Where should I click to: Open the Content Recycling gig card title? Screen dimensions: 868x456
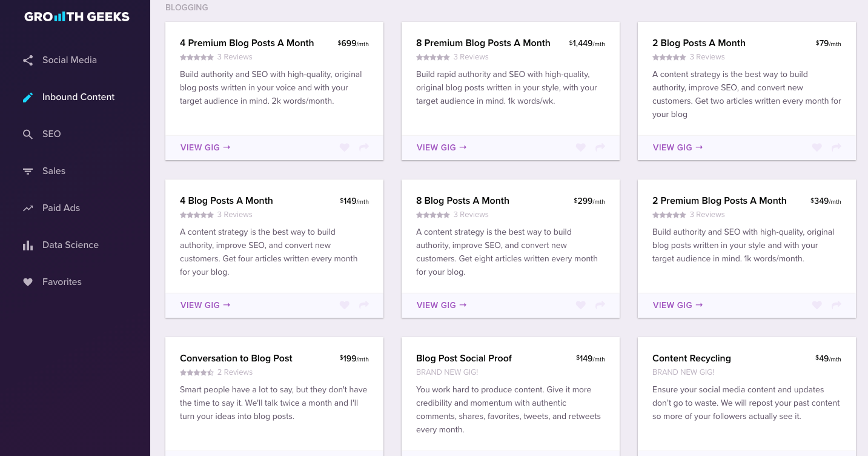click(x=692, y=358)
